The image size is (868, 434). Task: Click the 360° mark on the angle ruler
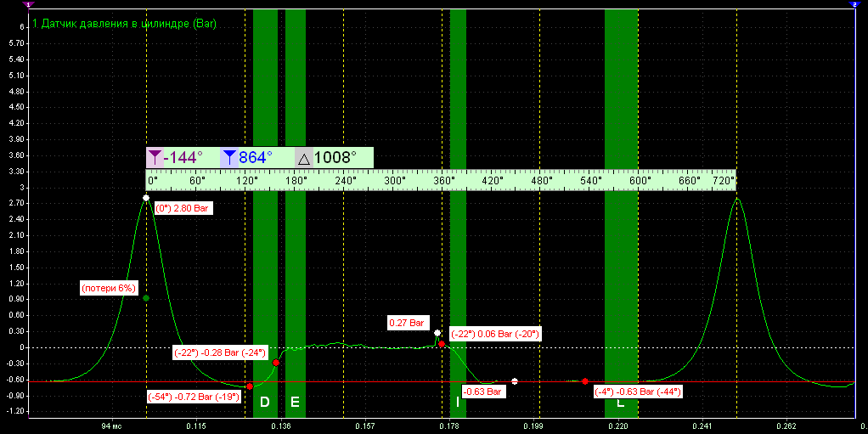pos(443,181)
